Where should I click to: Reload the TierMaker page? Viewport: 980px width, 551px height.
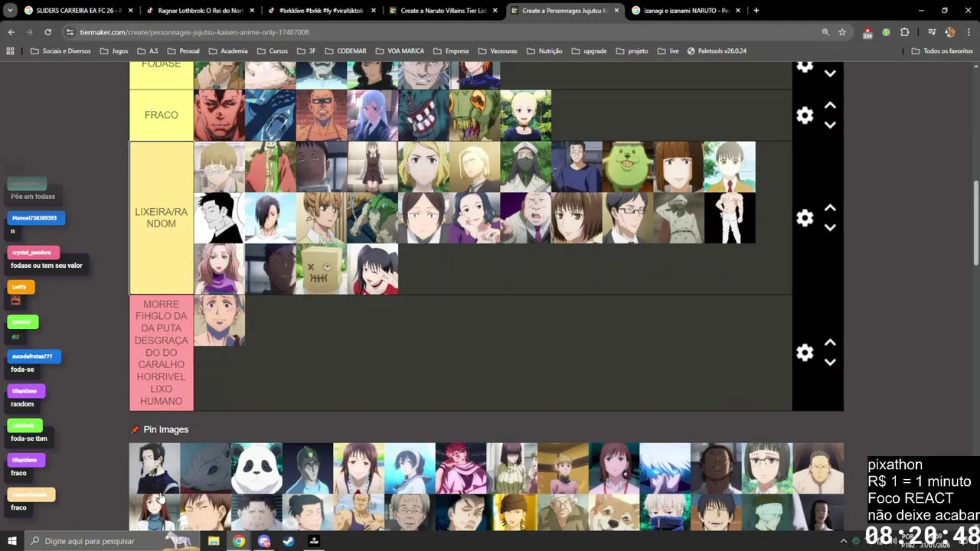point(47,32)
